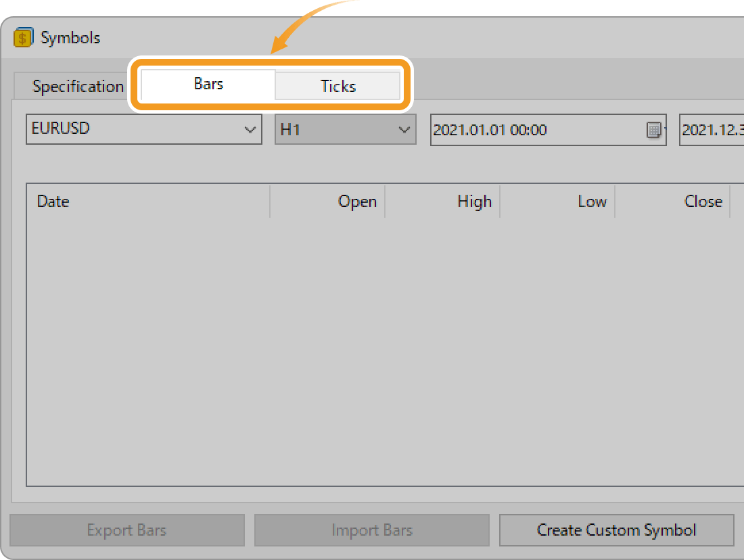The width and height of the screenshot is (744, 560).
Task: Sort by the High column header
Action: pos(442,202)
